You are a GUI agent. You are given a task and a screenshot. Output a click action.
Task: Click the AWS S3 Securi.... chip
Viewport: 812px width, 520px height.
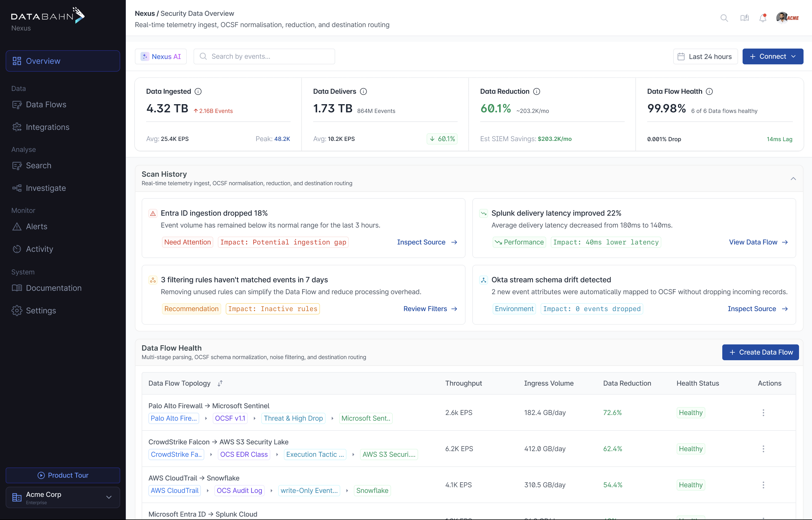pyautogui.click(x=389, y=455)
